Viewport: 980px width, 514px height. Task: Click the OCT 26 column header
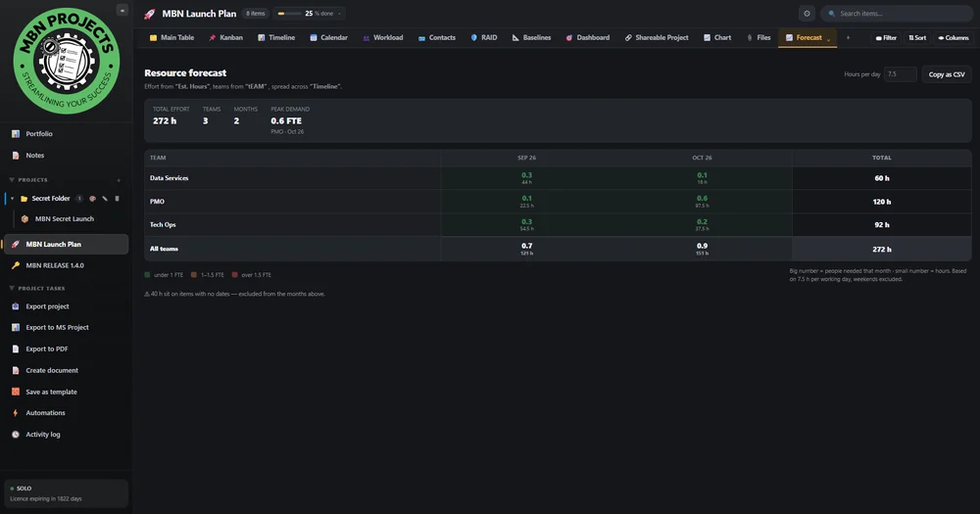click(702, 158)
